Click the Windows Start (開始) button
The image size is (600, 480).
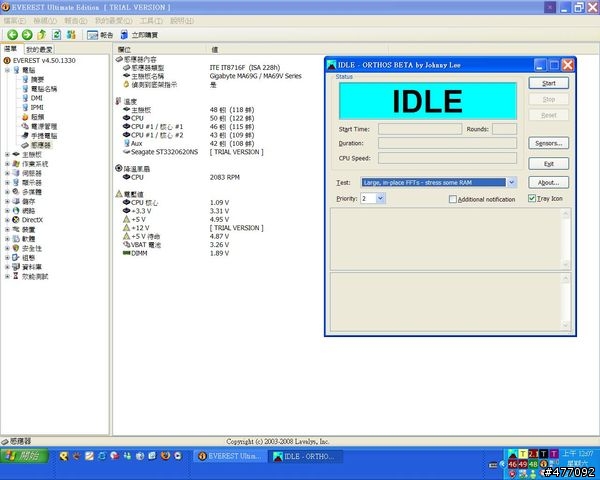coord(24,456)
